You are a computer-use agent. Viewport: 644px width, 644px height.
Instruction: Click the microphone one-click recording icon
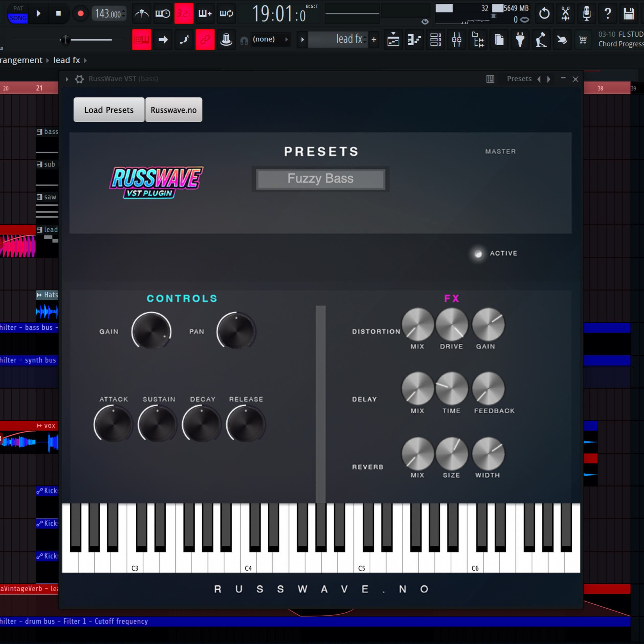coord(586,14)
